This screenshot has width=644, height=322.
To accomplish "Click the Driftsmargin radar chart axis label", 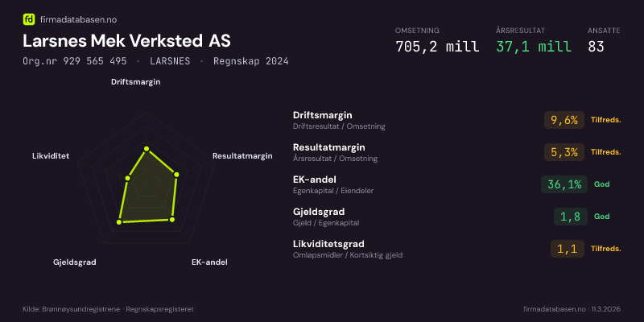I will 135,82.
